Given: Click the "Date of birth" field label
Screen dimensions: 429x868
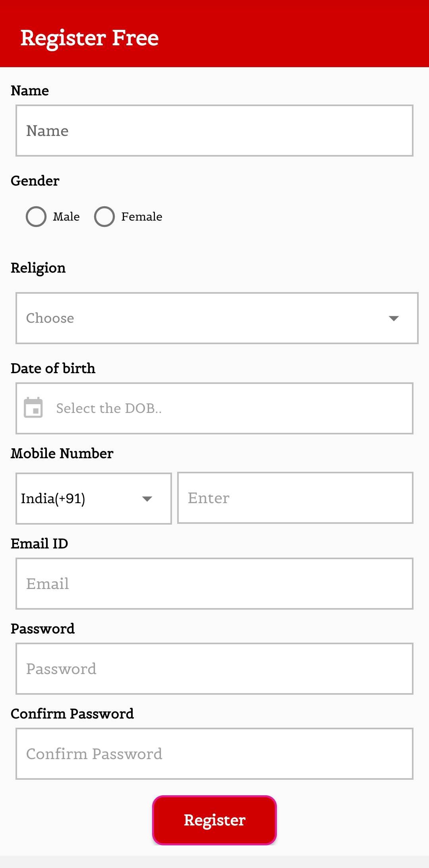Looking at the screenshot, I should 53,368.
